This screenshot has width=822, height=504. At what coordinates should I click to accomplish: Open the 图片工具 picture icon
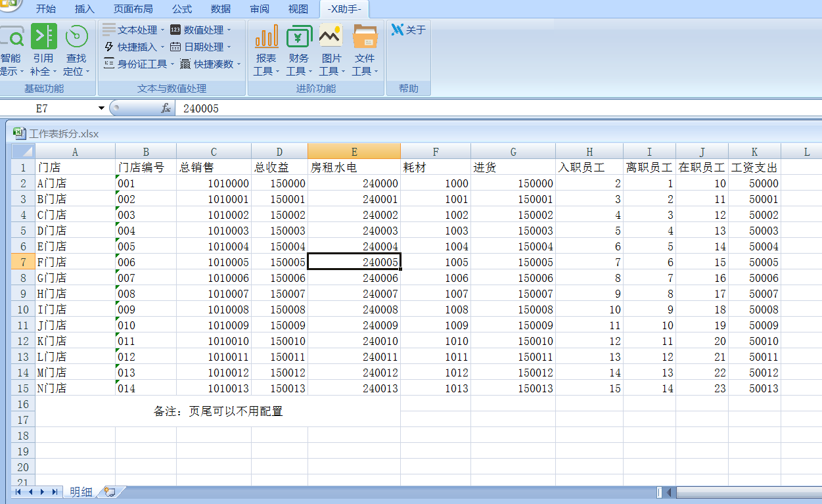[x=331, y=36]
